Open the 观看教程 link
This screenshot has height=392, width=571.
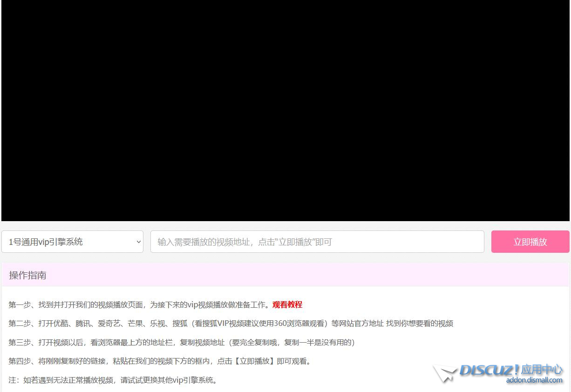point(287,304)
